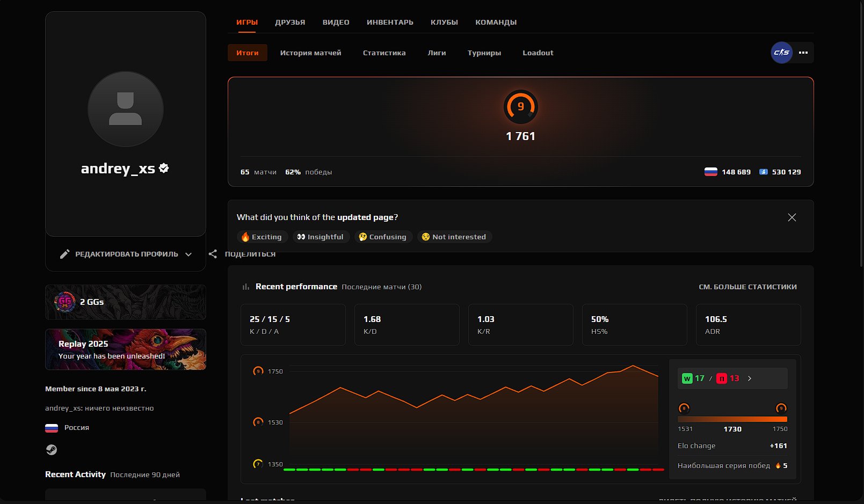Open the Статистика sub-tab

(384, 53)
